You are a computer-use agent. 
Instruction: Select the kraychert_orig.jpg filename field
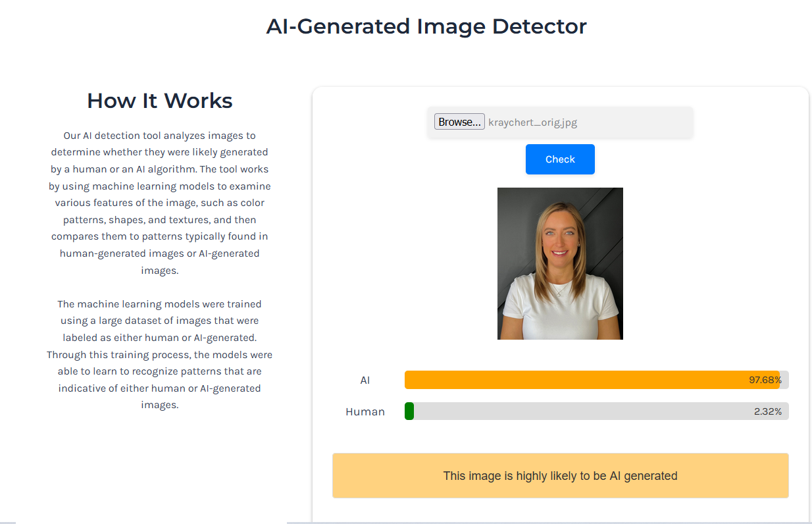point(560,122)
